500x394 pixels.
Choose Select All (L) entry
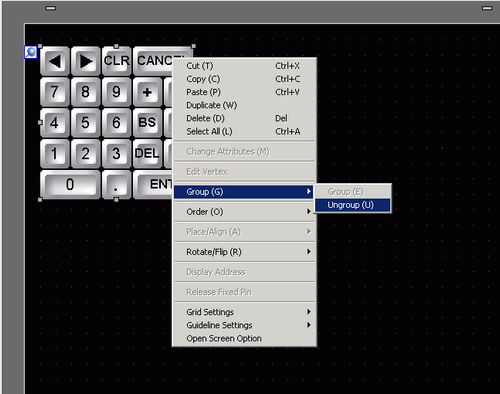click(x=244, y=132)
